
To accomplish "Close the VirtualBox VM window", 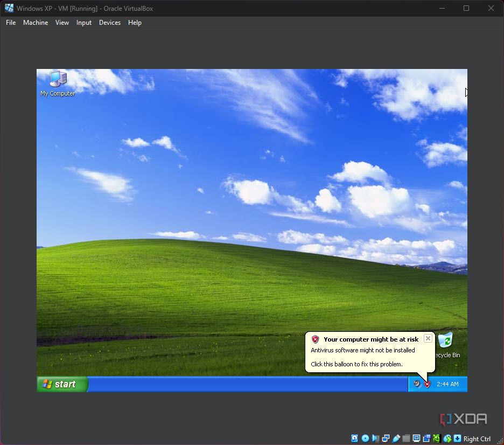I will click(491, 8).
